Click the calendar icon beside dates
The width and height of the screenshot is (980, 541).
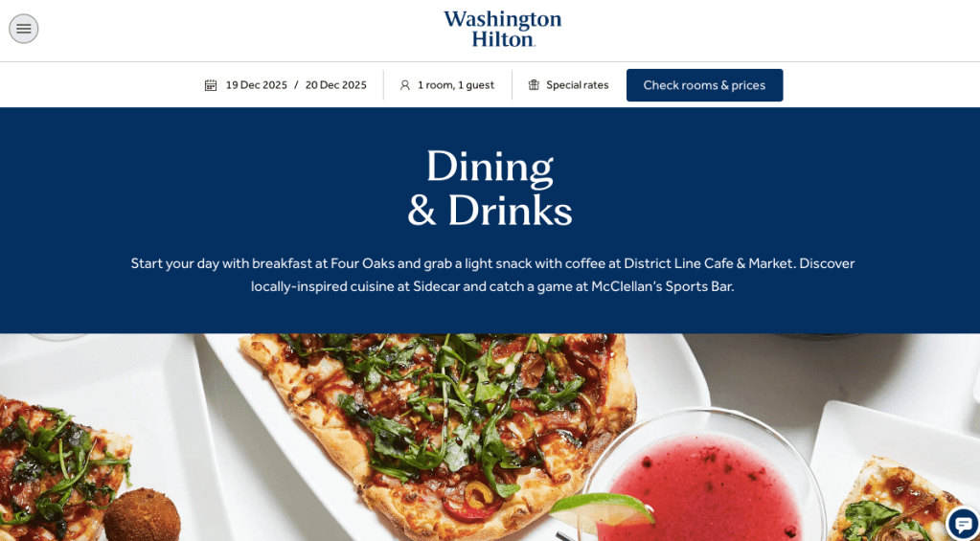pyautogui.click(x=211, y=85)
